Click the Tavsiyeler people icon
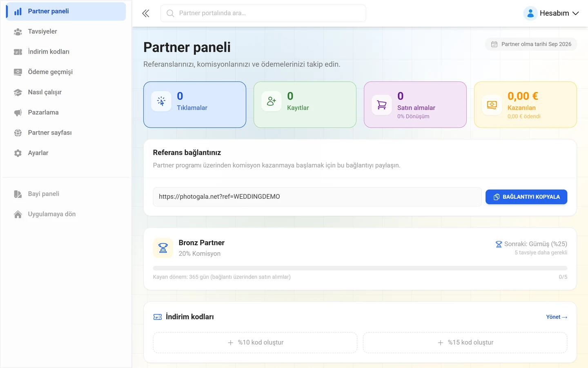Screen dimensions: 588x368 pos(18,31)
